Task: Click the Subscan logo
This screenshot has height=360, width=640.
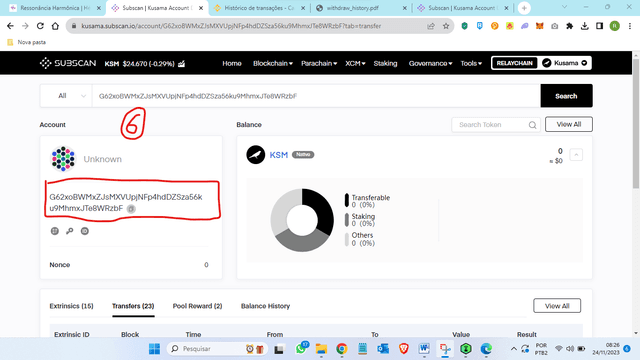Action: [x=68, y=63]
